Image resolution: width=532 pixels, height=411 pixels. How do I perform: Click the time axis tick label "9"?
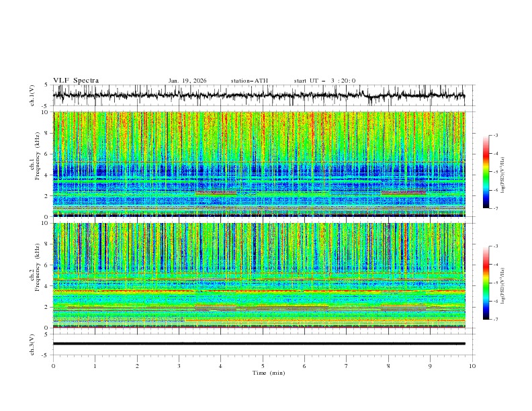click(x=430, y=366)
